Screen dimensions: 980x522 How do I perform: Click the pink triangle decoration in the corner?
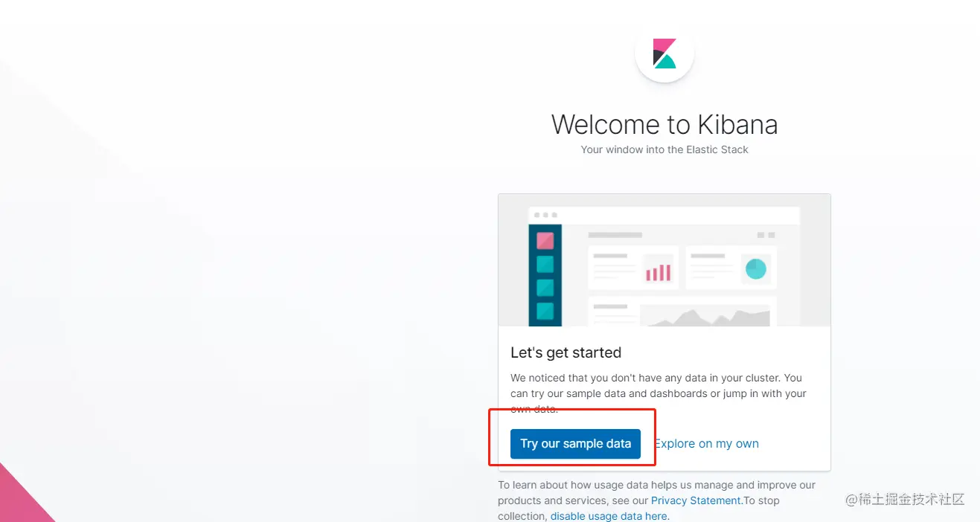pos(21,500)
